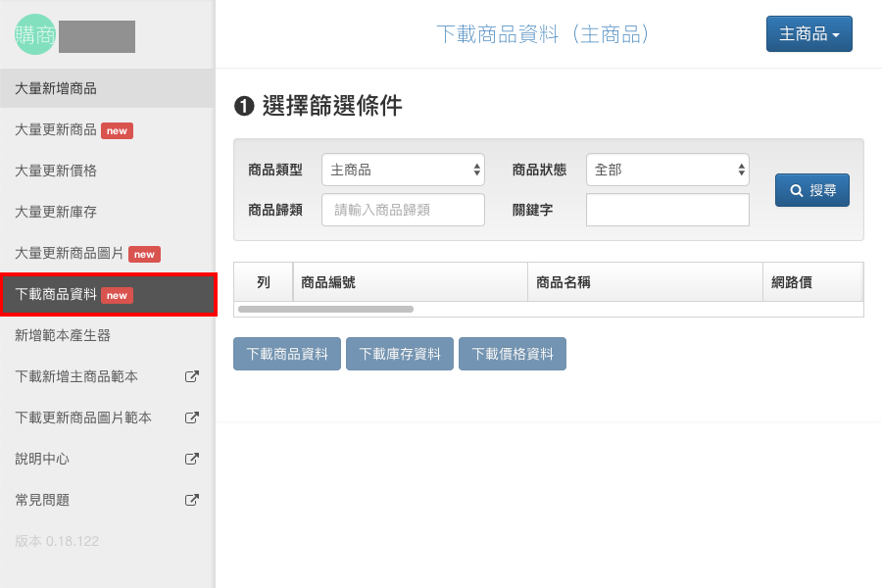Expand the 主商品 dropdown button in header
This screenshot has width=882, height=588.
pos(808,34)
